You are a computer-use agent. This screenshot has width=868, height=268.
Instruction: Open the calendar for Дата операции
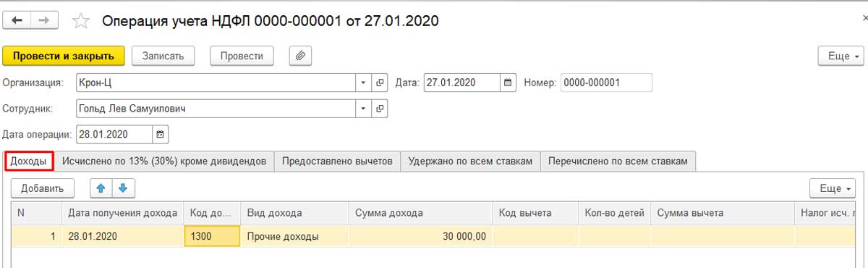point(161,134)
